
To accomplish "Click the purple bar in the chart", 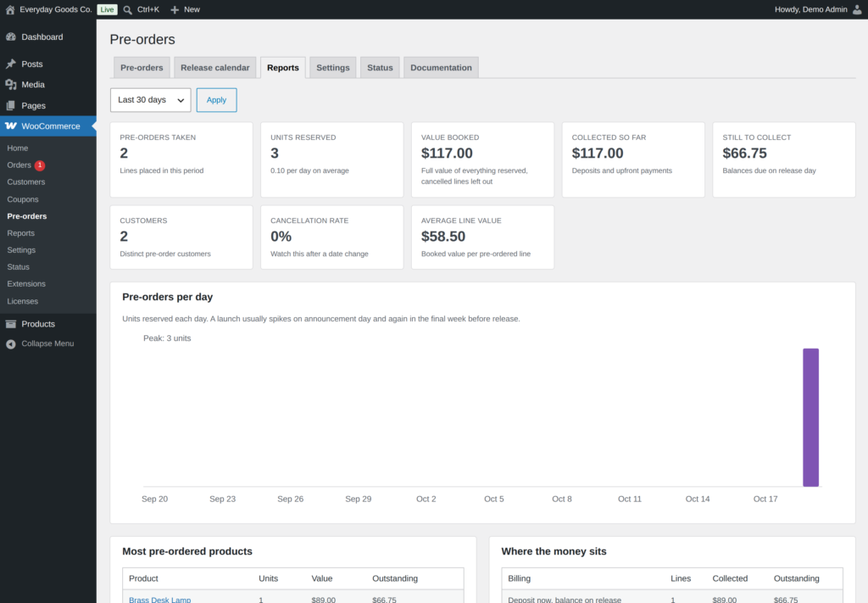I will point(811,417).
